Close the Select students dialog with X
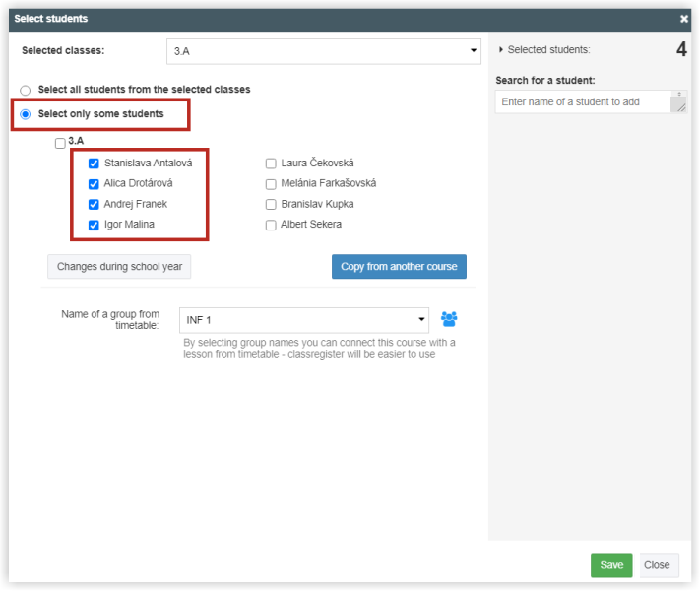The image size is (700, 591). coord(683,19)
